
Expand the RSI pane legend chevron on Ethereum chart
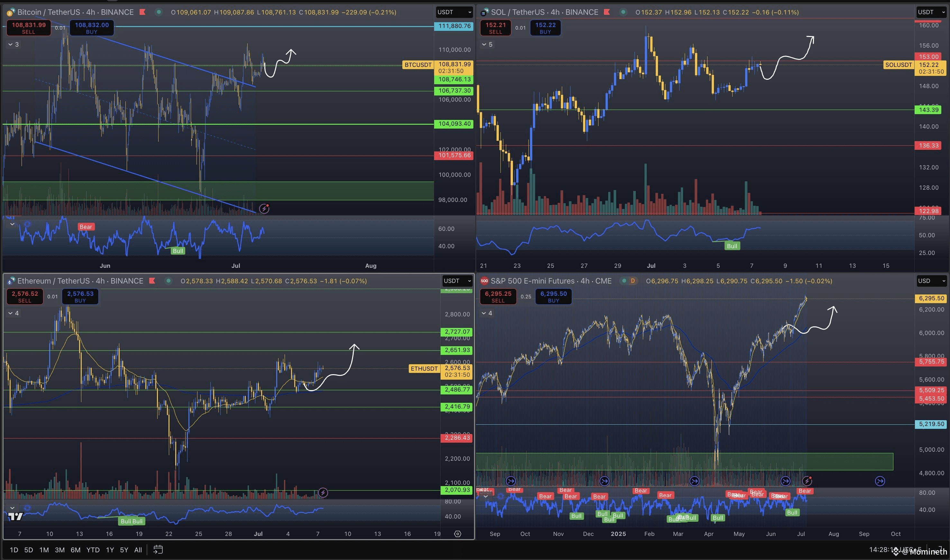pyautogui.click(x=12, y=508)
